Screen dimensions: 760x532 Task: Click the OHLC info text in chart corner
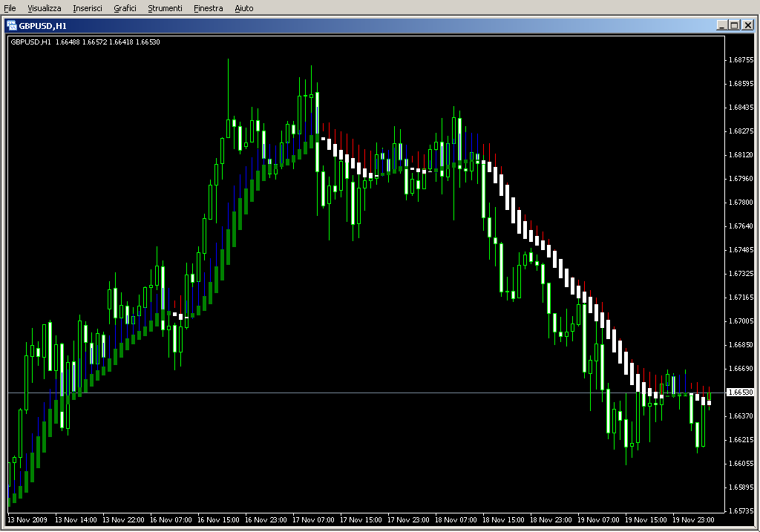(85, 42)
